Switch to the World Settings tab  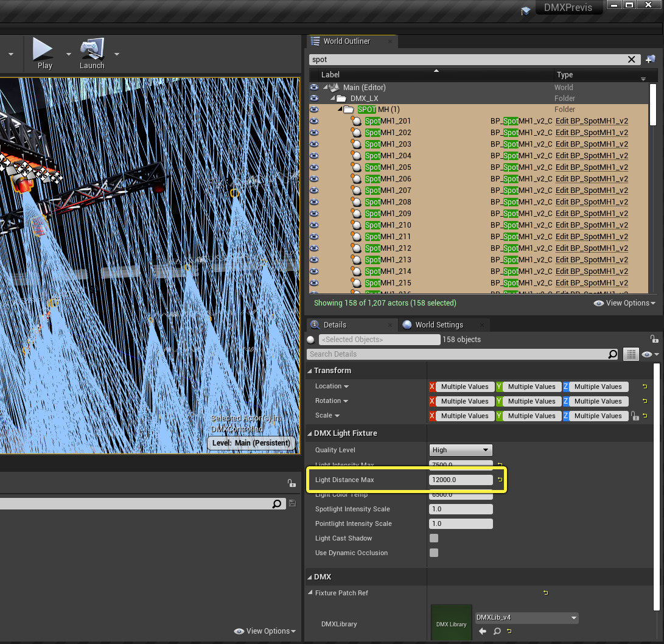[439, 325]
